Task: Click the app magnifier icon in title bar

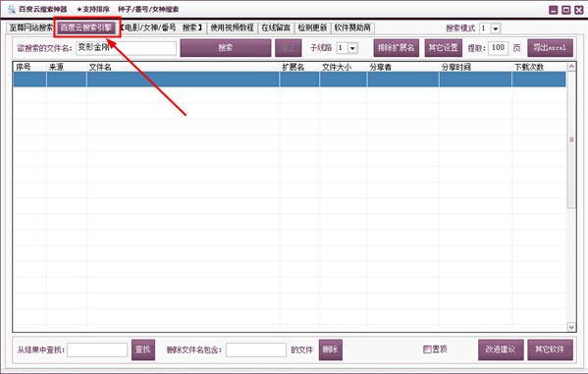Action: pos(12,9)
